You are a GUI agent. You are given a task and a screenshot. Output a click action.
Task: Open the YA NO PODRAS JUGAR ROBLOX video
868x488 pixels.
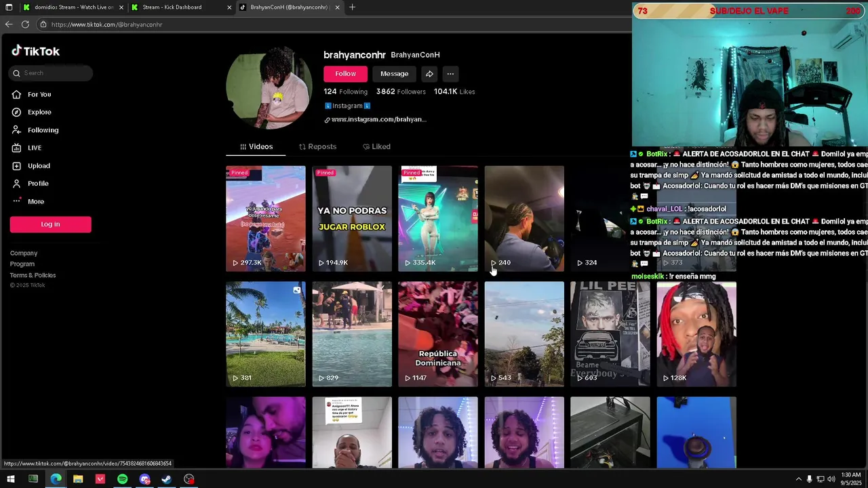(x=352, y=218)
